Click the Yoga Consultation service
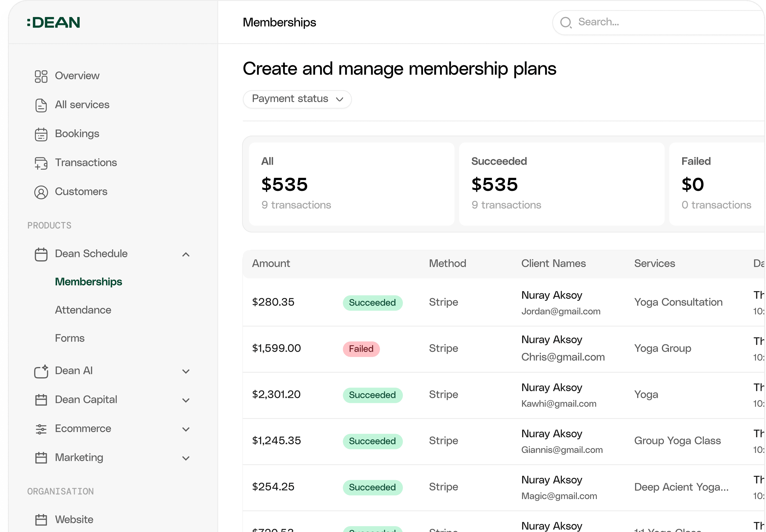The height and width of the screenshot is (532, 766). 678,302
